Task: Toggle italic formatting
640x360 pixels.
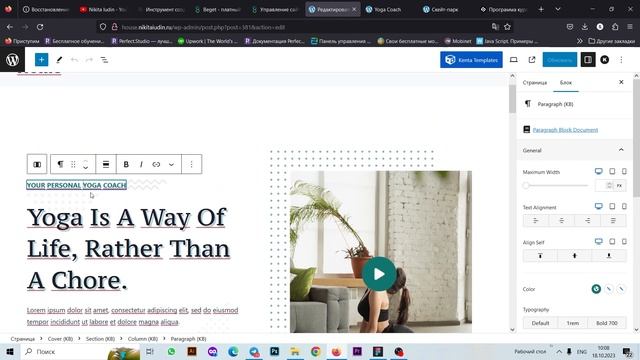Action: pos(141,164)
